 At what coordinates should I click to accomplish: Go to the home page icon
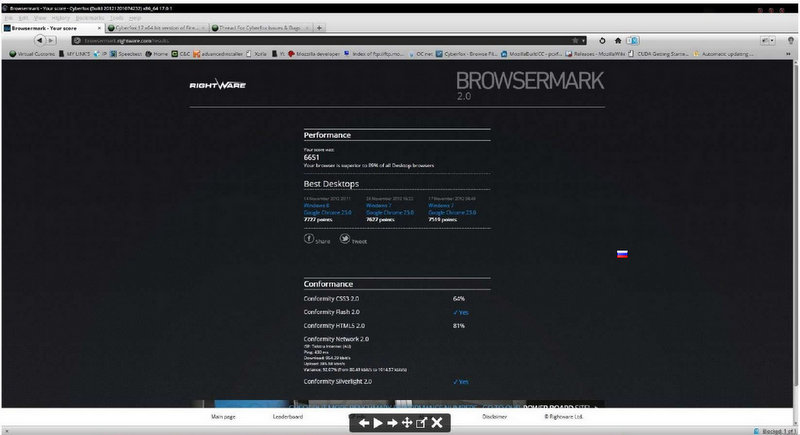pyautogui.click(x=618, y=40)
